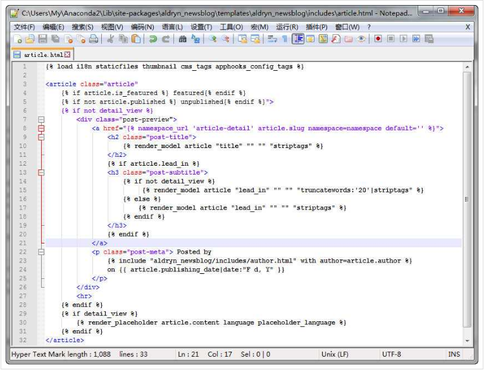Click the Redo toolbar icon
Image resolution: width=484 pixels, height=370 pixels.
(165, 39)
